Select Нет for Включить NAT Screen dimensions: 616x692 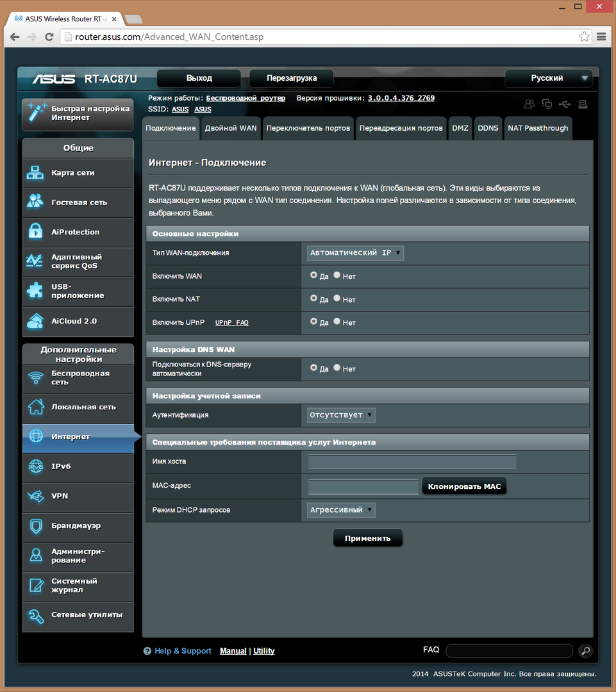[337, 299]
